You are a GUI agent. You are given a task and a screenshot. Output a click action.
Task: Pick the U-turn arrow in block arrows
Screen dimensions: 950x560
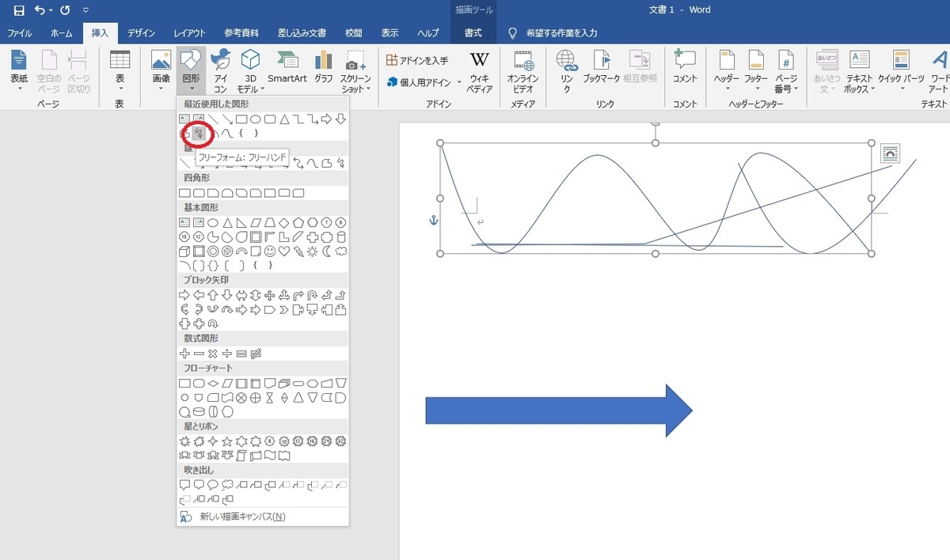tap(313, 295)
